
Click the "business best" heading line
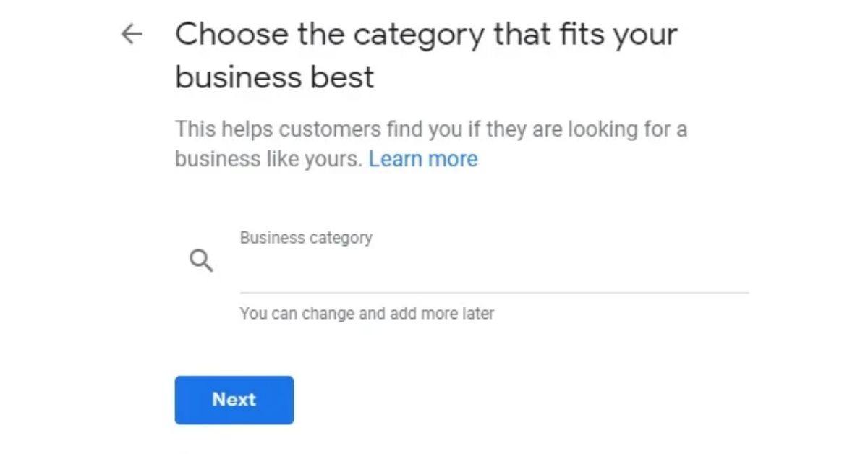pyautogui.click(x=275, y=77)
